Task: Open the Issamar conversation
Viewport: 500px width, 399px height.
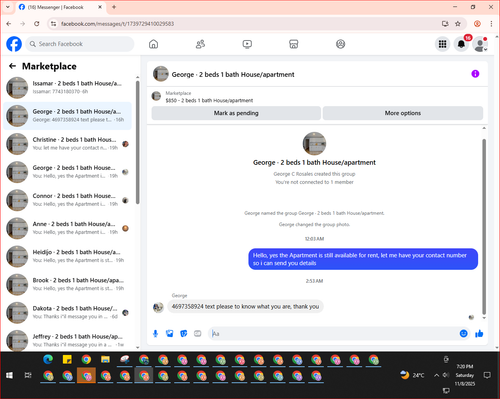Action: pos(68,87)
